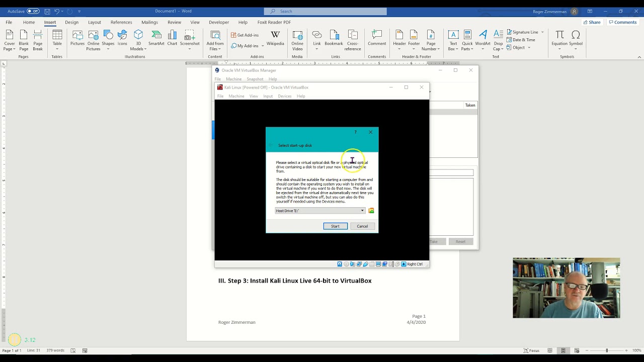
Task: Click the Pictures icon in Illustrations
Action: 77,38
